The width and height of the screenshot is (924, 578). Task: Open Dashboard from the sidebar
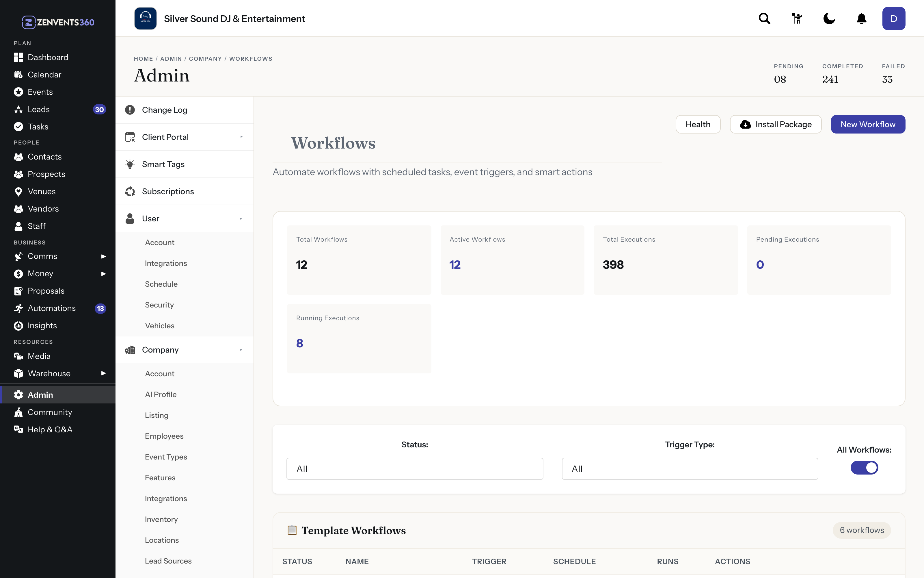pos(58,57)
